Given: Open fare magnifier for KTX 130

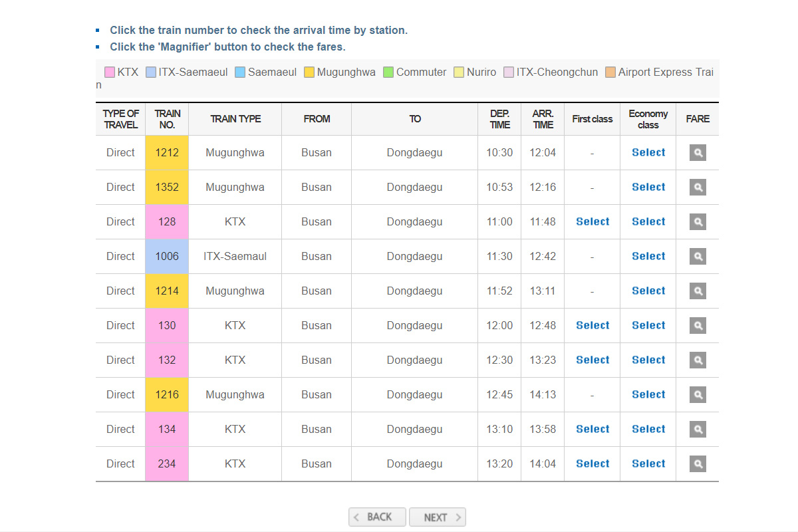Looking at the screenshot, I should point(698,326).
